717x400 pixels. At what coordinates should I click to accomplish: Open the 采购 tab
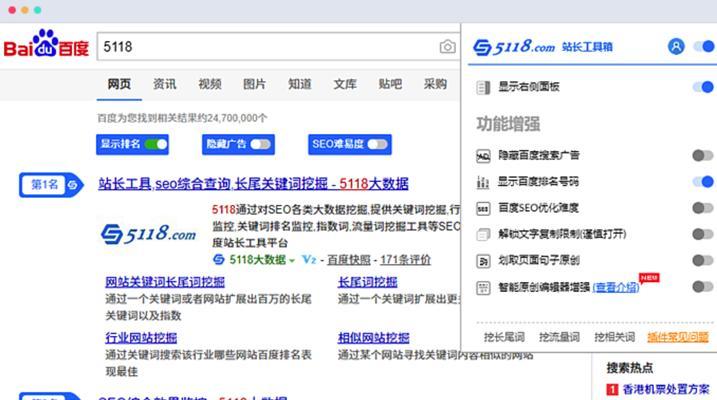pos(435,84)
